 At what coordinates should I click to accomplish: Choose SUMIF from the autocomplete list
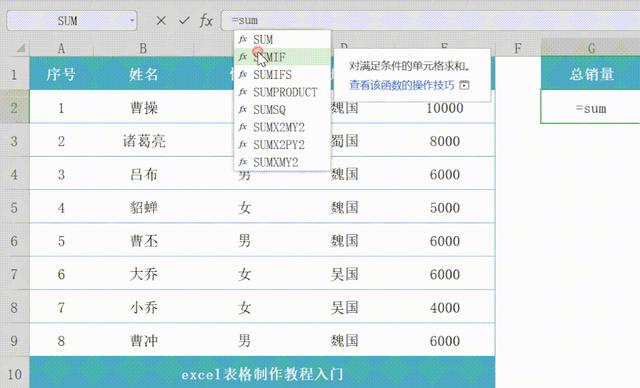tap(282, 57)
